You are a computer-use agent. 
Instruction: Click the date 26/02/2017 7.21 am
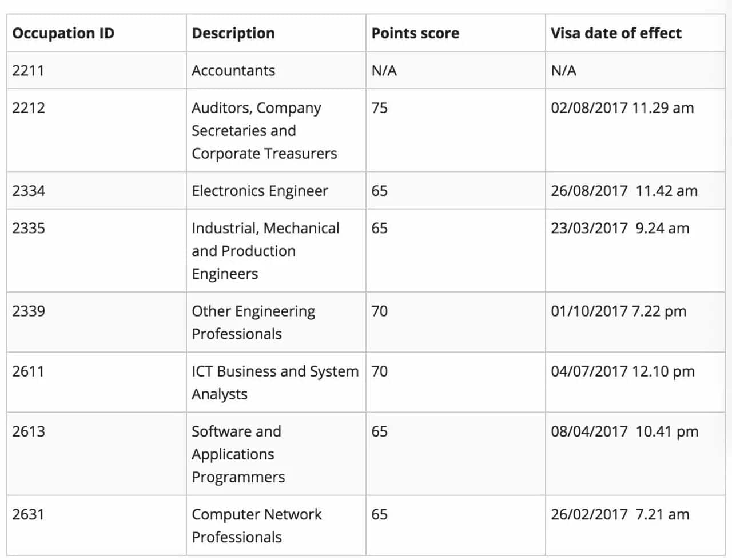point(620,514)
